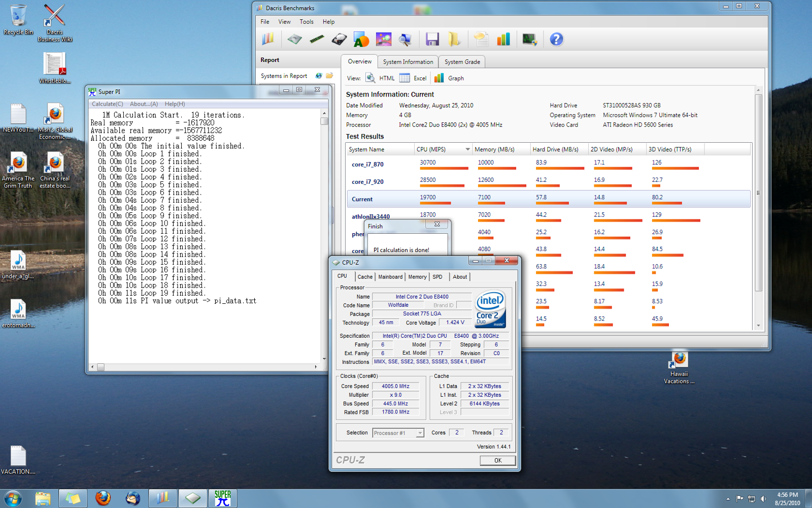
Task: Sort by CPU (MIPS) column dropdown arrow
Action: click(467, 149)
